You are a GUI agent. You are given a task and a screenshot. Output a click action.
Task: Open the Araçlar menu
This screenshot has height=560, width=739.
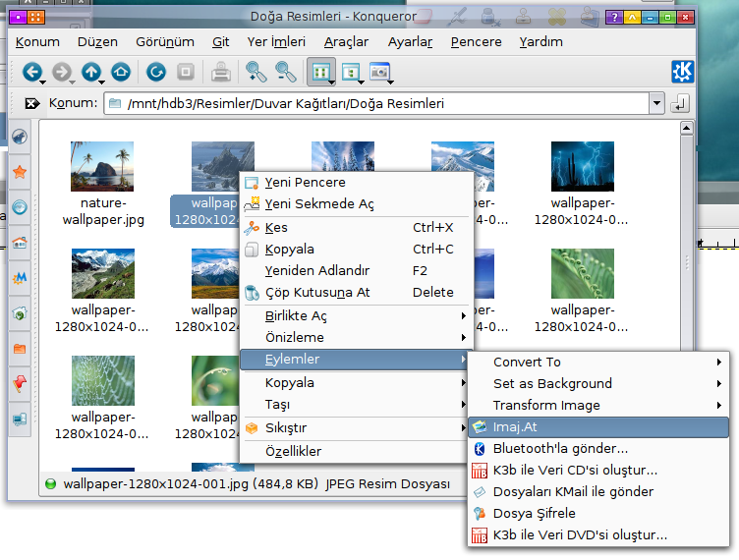click(x=346, y=42)
